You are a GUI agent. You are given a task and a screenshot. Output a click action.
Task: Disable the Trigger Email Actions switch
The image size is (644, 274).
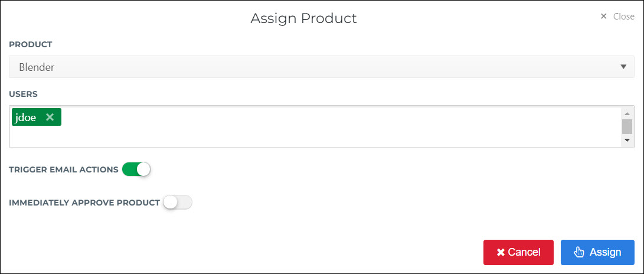[137, 169]
